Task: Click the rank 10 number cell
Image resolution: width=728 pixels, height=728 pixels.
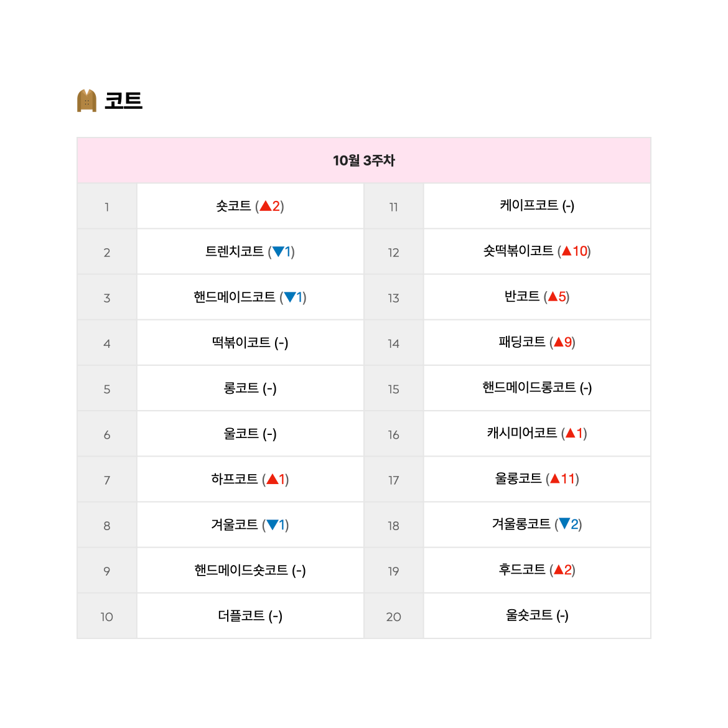Action: pos(107,616)
